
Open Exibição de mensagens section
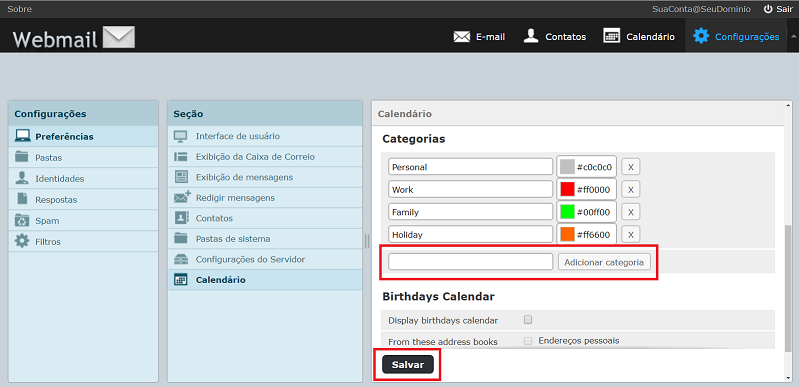pyautogui.click(x=244, y=177)
